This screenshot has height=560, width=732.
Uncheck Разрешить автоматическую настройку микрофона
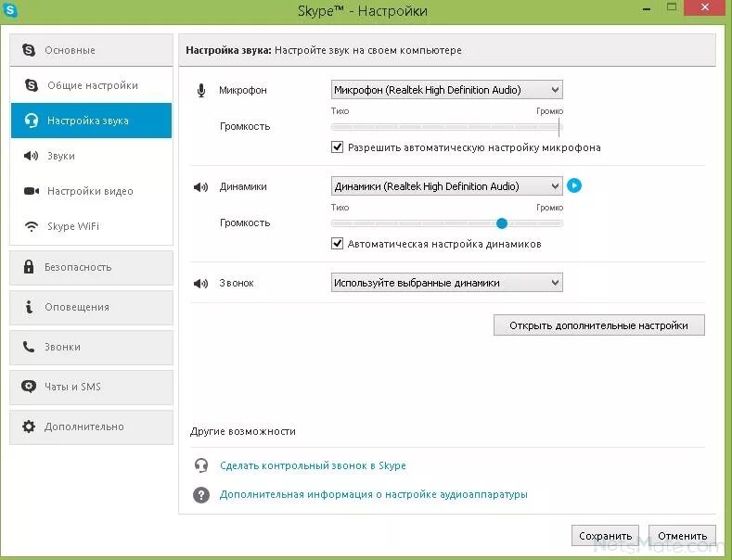(x=337, y=147)
